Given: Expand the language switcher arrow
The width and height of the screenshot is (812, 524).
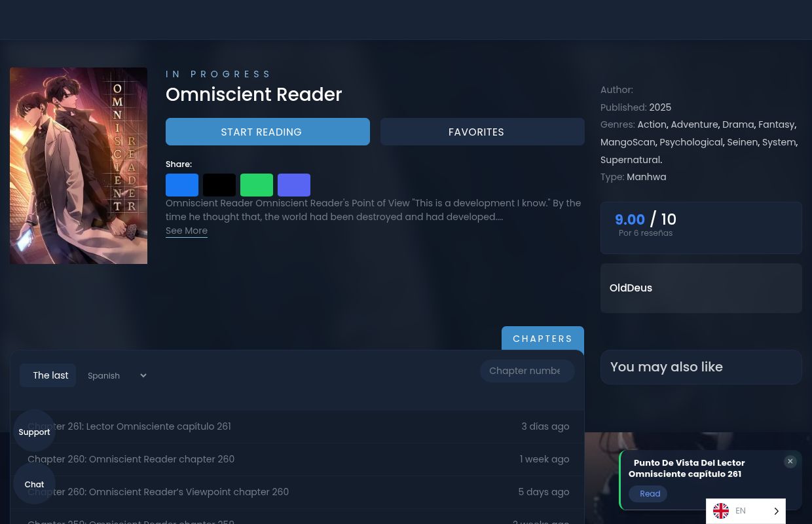Looking at the screenshot, I should [x=777, y=511].
